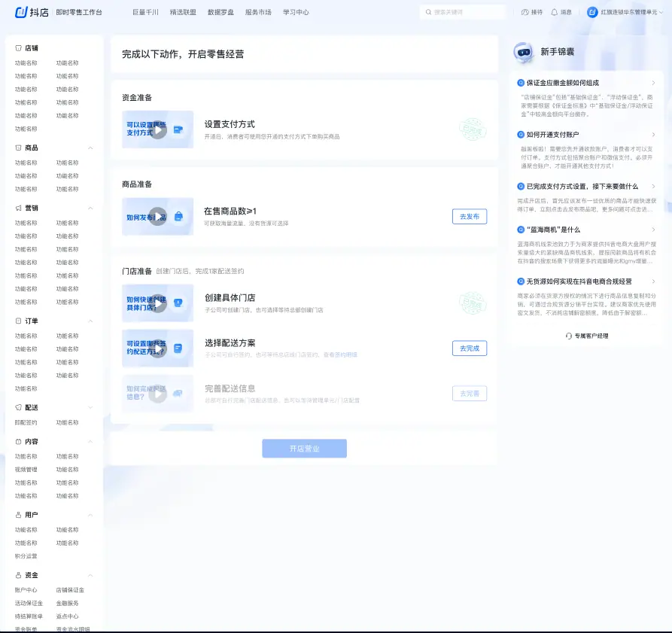Click question icon beside 保证金应缴金额如何组成
Image resolution: width=672 pixels, height=633 pixels.
coord(521,83)
